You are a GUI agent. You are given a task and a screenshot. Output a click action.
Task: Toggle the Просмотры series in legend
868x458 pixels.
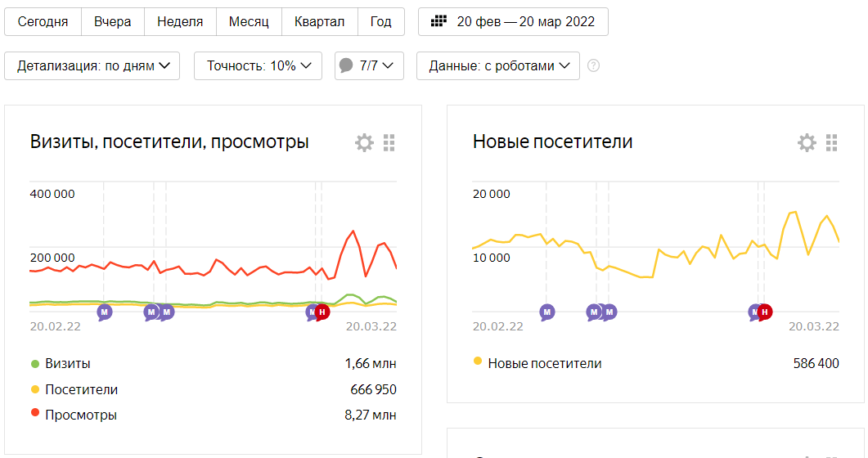pos(81,415)
